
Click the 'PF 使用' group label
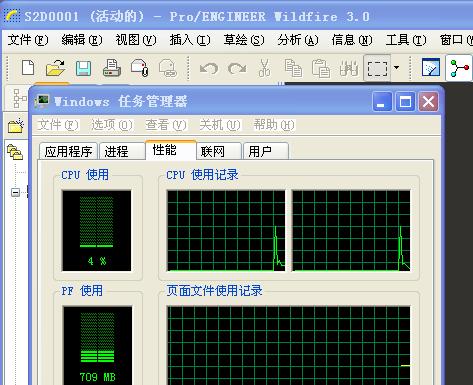82,291
